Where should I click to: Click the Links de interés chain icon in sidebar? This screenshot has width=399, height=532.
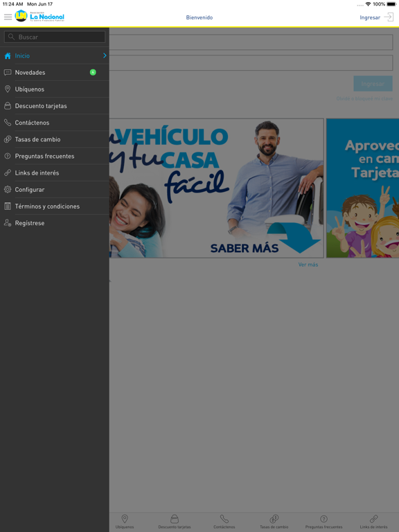(8, 172)
